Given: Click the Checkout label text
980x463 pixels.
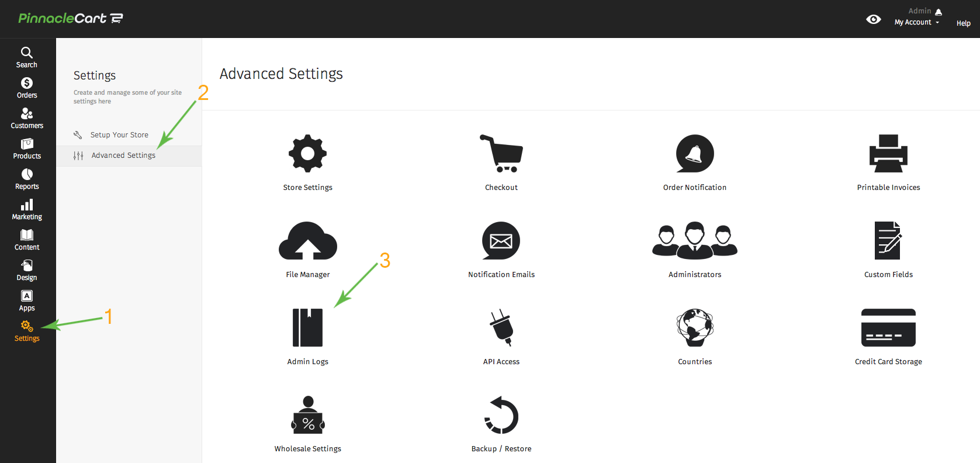Looking at the screenshot, I should point(501,188).
